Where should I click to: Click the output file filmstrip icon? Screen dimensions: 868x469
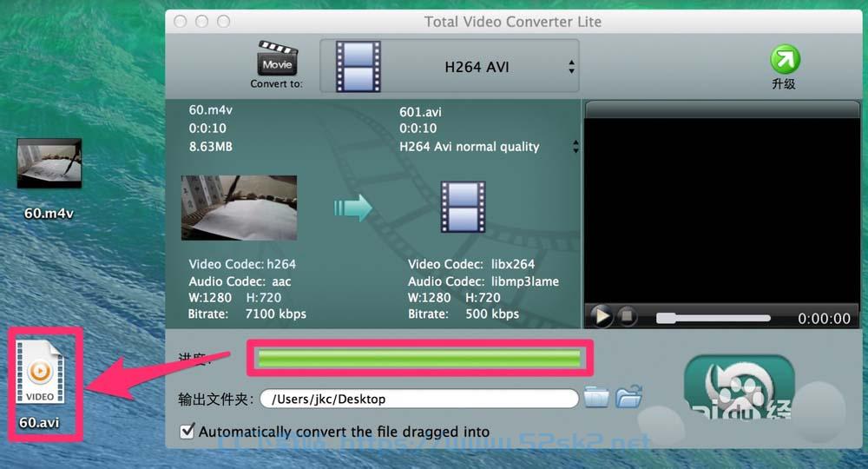(463, 207)
